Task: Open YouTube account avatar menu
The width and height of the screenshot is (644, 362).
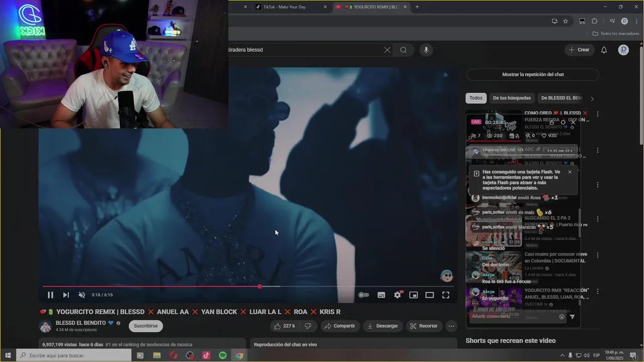Action: 623,50
